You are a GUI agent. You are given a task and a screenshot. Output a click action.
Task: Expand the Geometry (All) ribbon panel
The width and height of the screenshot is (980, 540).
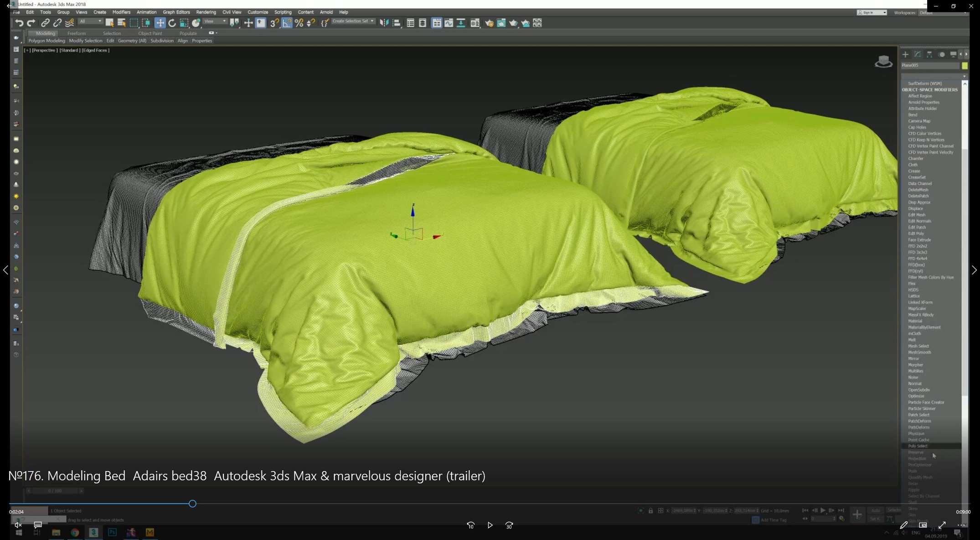click(x=132, y=41)
